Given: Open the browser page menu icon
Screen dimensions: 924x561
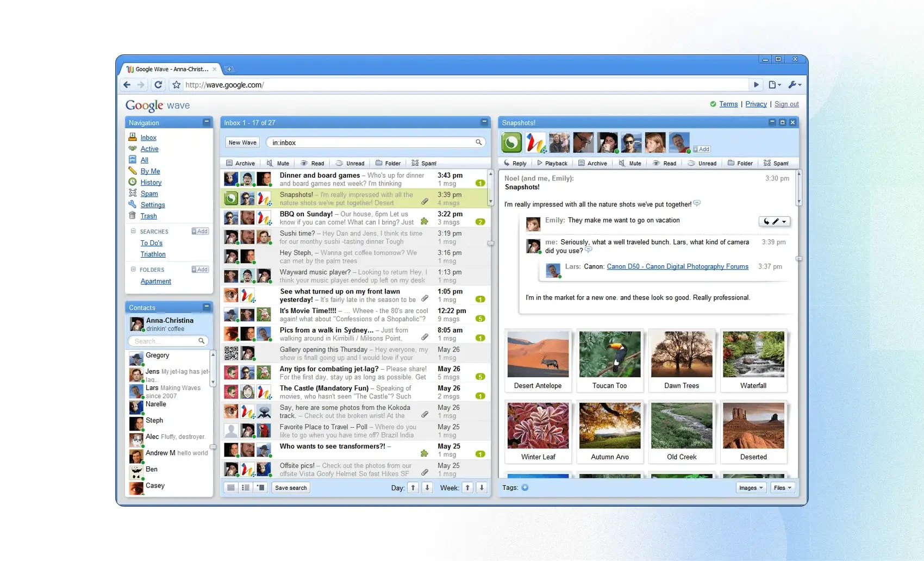Looking at the screenshot, I should [x=775, y=85].
